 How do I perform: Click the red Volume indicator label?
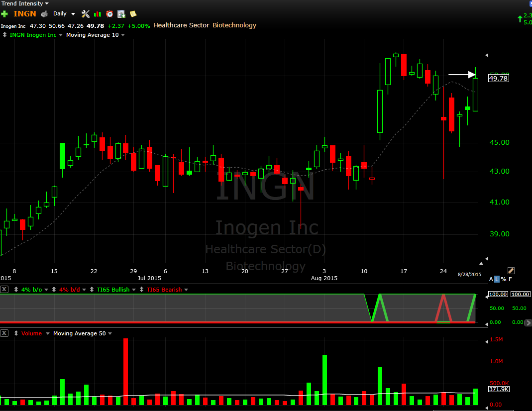click(x=31, y=333)
